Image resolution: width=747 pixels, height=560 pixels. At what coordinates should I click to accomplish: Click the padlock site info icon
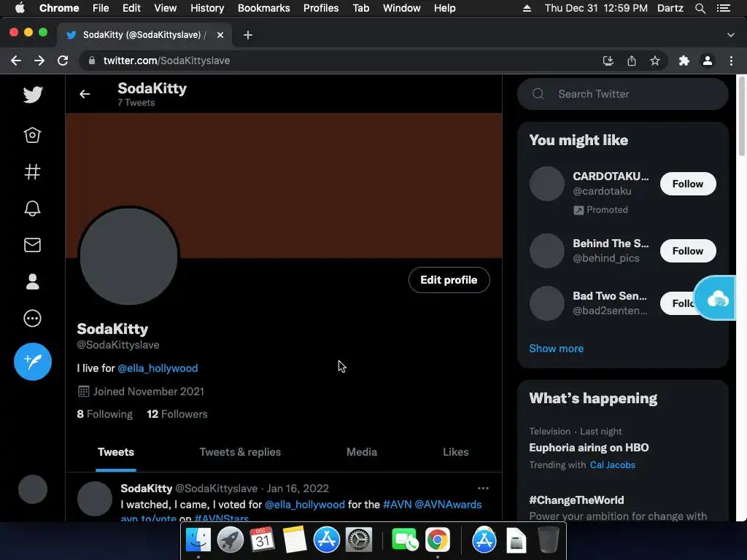coord(92,61)
